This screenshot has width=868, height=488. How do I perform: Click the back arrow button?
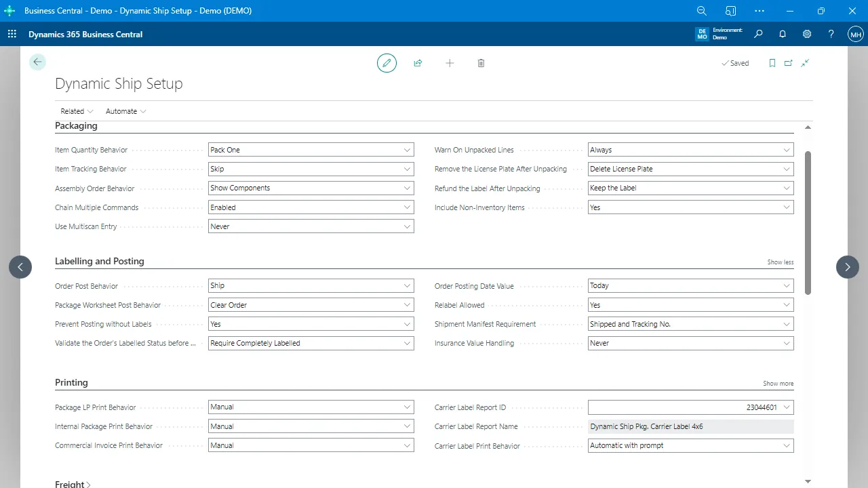tap(37, 62)
